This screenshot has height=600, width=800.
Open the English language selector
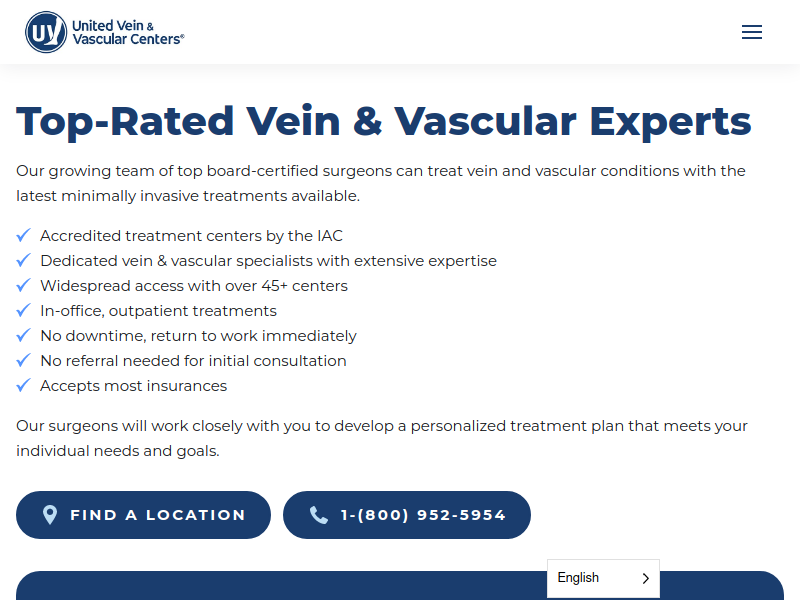point(603,578)
